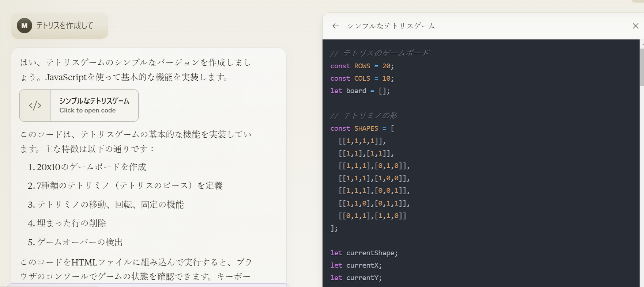Click the shape row [[1,1,1,1]],

point(362,141)
